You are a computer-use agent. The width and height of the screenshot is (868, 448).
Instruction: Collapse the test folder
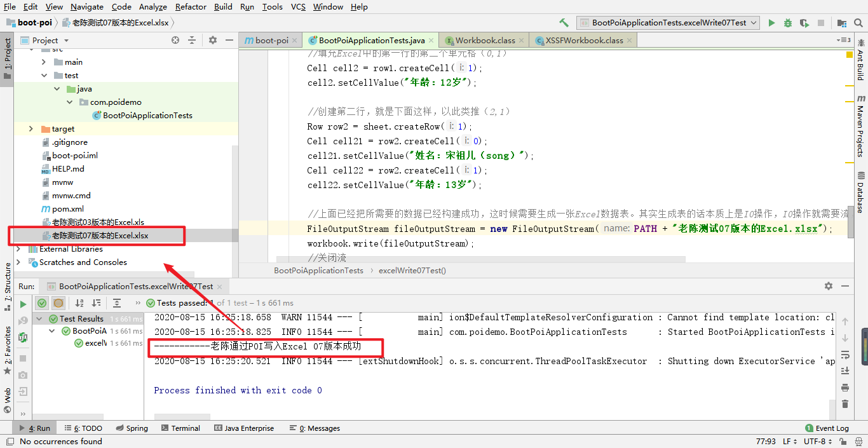(x=44, y=76)
